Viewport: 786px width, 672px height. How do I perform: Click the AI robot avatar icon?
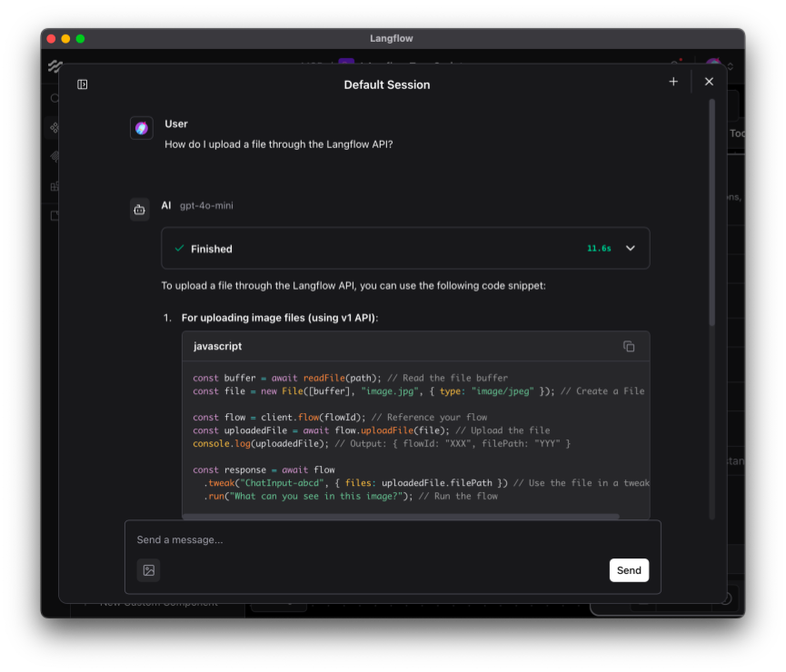pyautogui.click(x=139, y=209)
